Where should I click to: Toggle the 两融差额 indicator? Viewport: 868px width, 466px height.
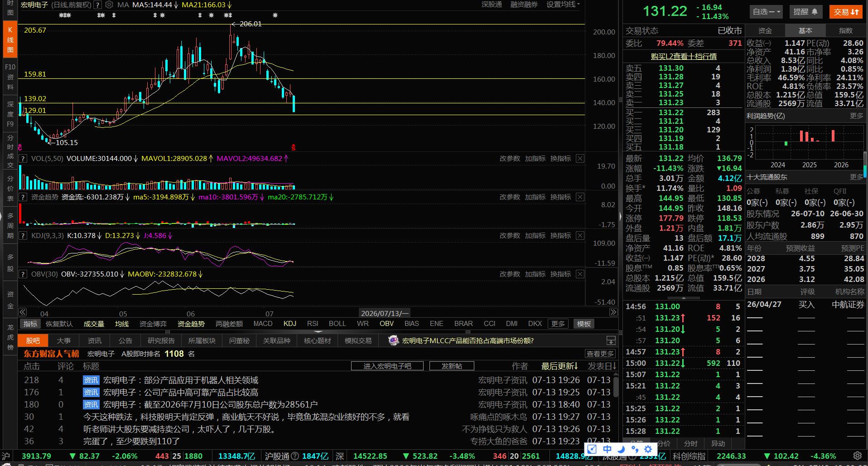[229, 324]
